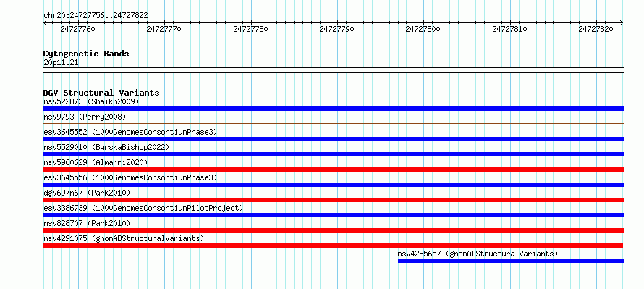Click the 24727820 ruler position
This screenshot has width=644, height=289.
coord(596,29)
